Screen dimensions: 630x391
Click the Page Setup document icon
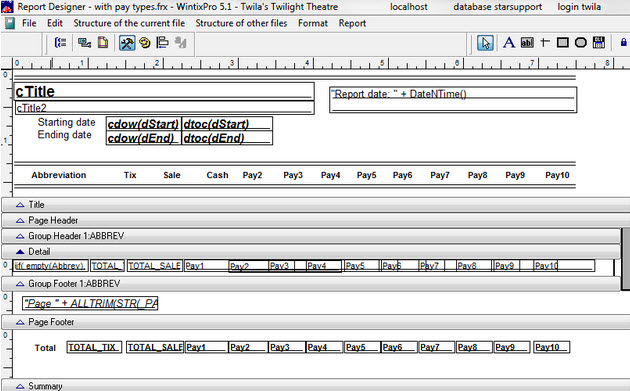(x=103, y=43)
